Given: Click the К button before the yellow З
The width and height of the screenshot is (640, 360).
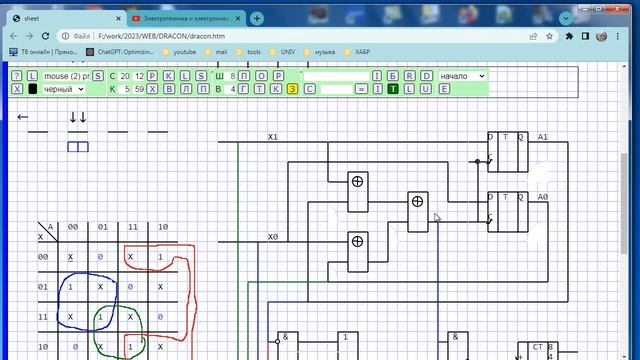Looking at the screenshot, I should tap(276, 89).
